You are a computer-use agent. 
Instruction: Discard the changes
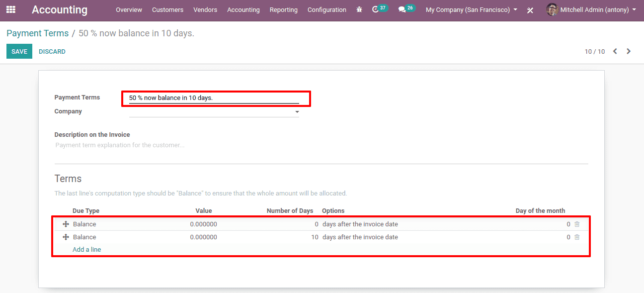pos(52,52)
